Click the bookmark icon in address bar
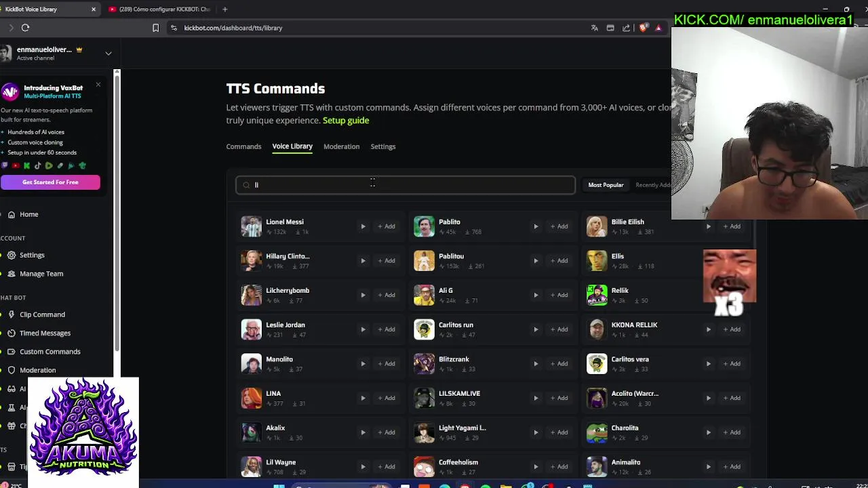868x488 pixels. 155,28
